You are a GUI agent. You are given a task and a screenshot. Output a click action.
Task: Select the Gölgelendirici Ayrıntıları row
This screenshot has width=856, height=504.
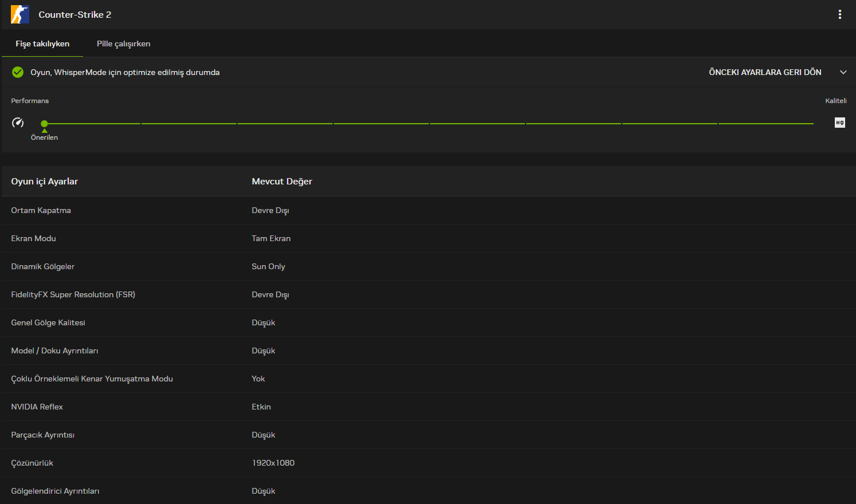coord(429,491)
